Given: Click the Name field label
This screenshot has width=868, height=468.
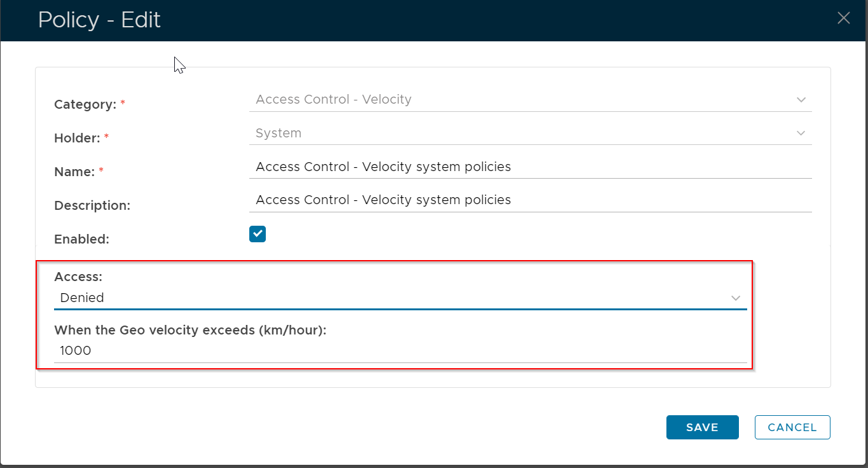Looking at the screenshot, I should [74, 172].
